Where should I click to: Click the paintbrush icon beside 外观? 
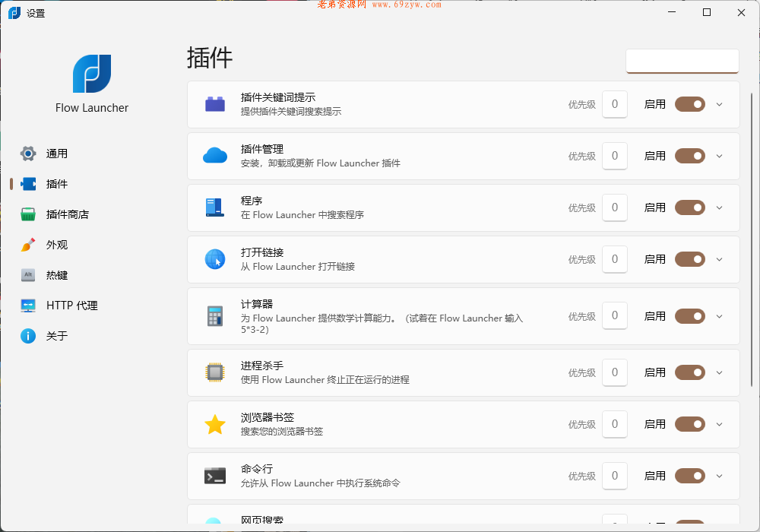click(x=28, y=245)
